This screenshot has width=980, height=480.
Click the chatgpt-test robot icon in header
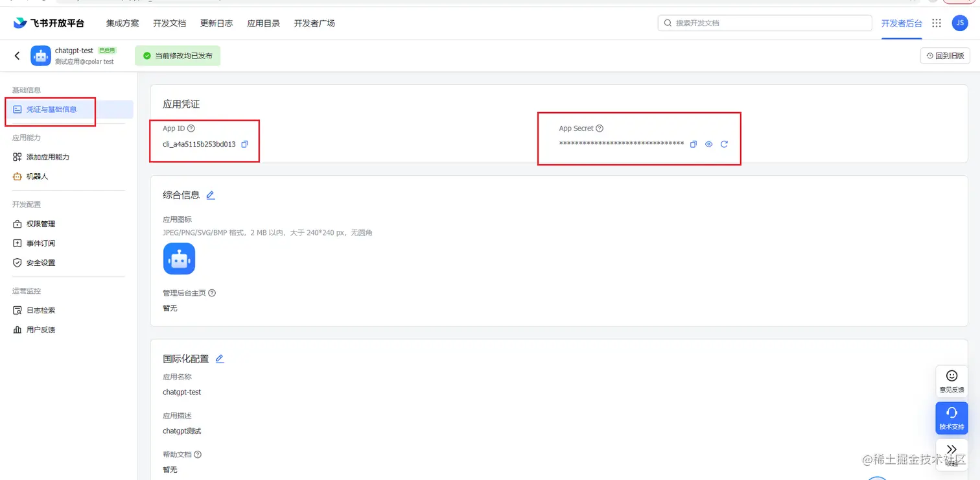click(x=41, y=56)
